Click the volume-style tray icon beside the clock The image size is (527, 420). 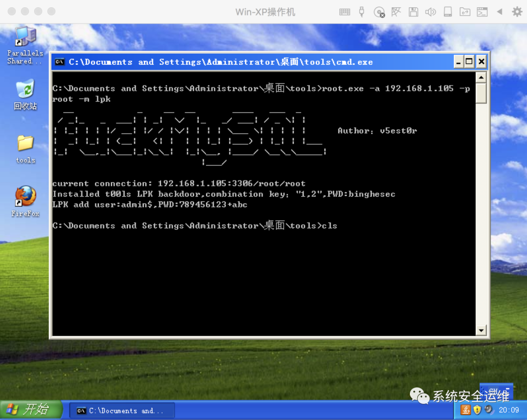(x=488, y=410)
